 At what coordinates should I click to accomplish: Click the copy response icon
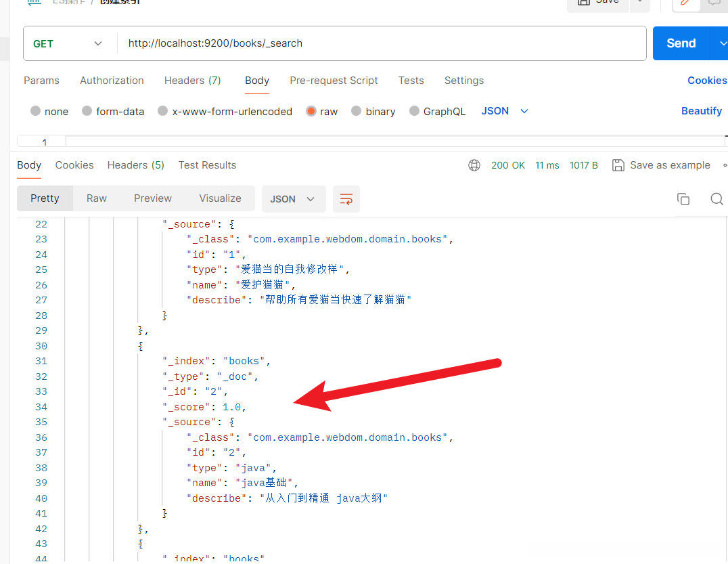(683, 199)
